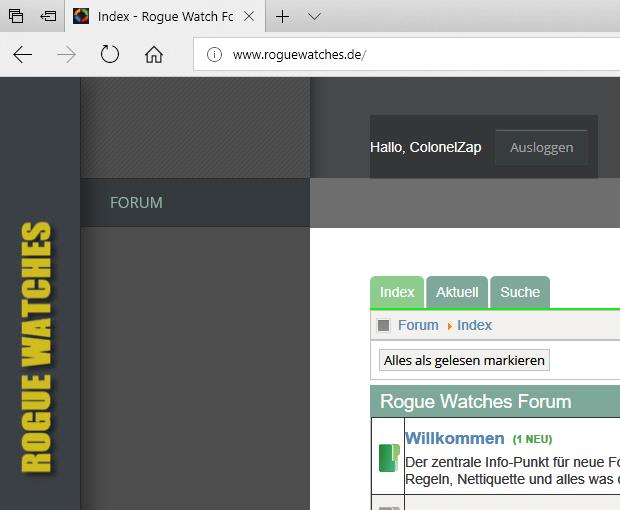Go back to the previous page
620x510 pixels.
tap(22, 55)
